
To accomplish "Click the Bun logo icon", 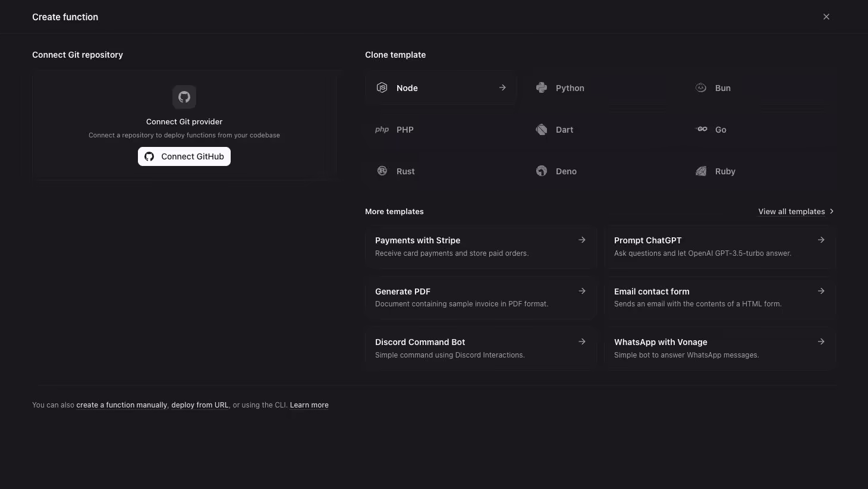I will [701, 87].
